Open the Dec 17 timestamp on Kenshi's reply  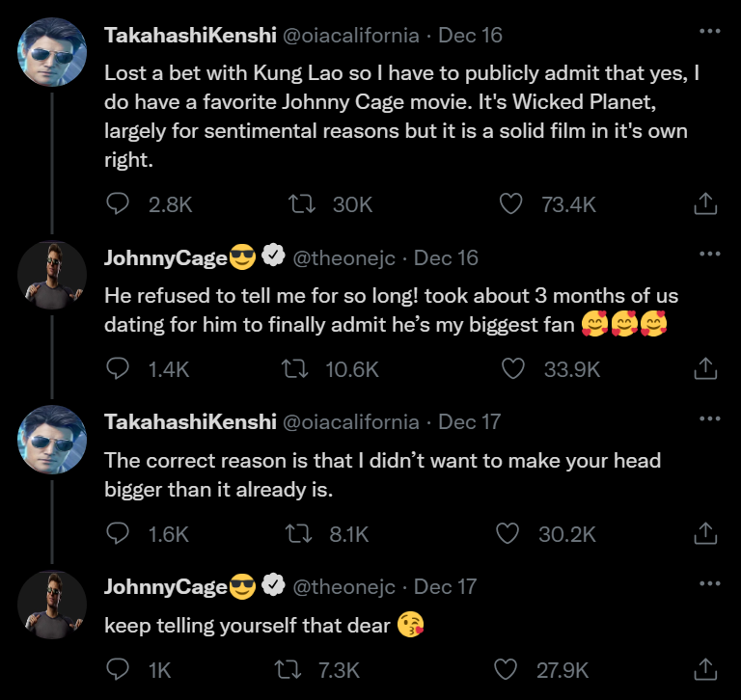[x=471, y=422]
